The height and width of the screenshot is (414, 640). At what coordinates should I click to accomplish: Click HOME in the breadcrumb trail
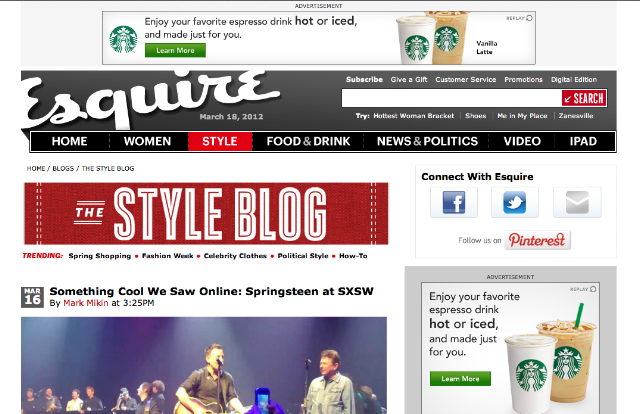pos(36,169)
